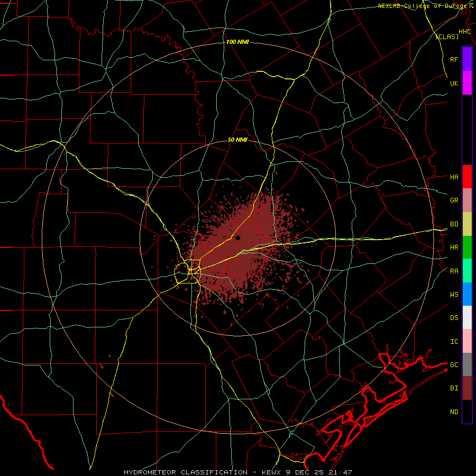476x476 pixels.
Task: Click the RA legend label
Action: tap(454, 271)
